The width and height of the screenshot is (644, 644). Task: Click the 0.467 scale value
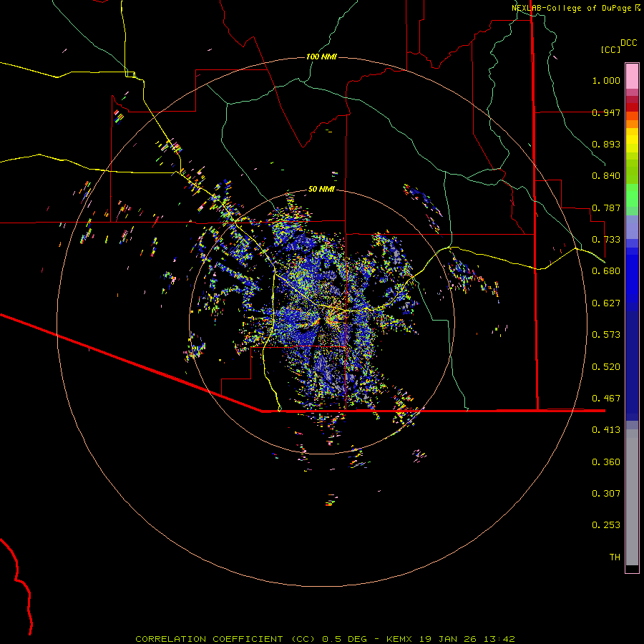(x=606, y=399)
